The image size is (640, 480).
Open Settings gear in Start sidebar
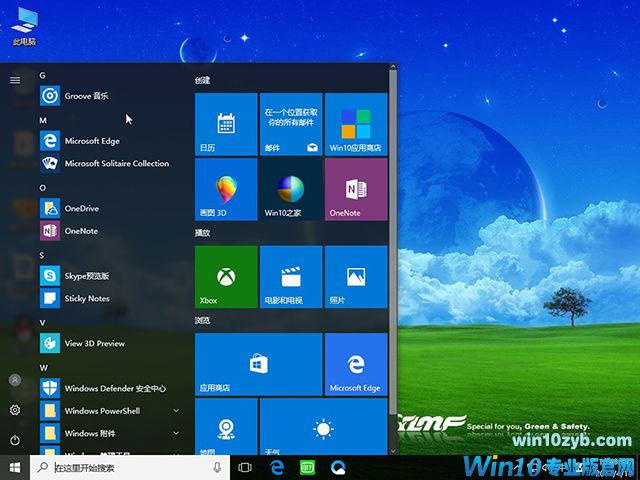coord(15,410)
